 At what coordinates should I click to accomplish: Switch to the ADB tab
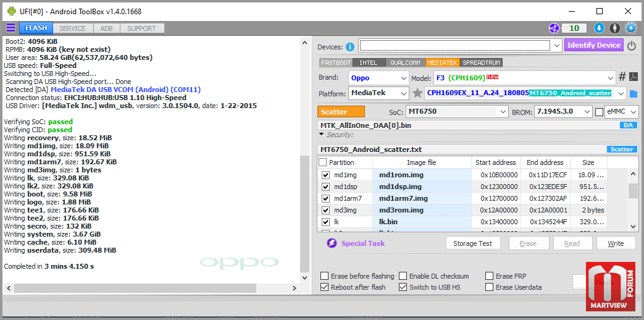pyautogui.click(x=107, y=28)
